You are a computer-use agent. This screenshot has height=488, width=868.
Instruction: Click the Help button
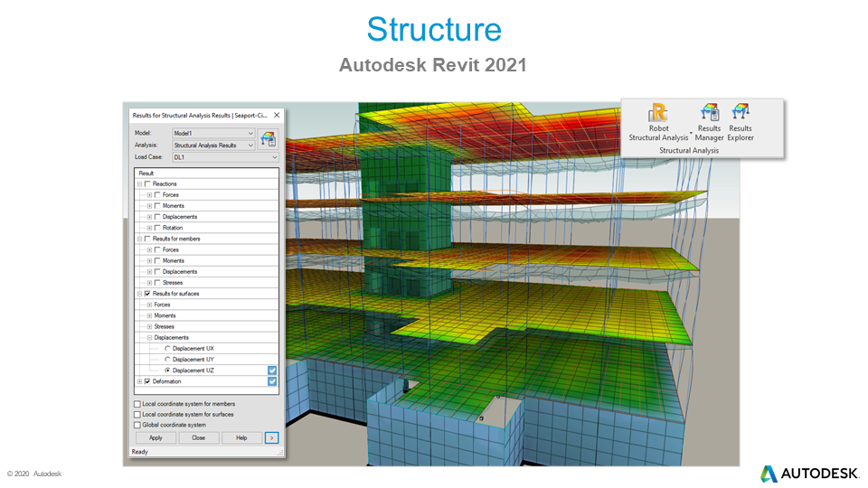click(x=241, y=437)
